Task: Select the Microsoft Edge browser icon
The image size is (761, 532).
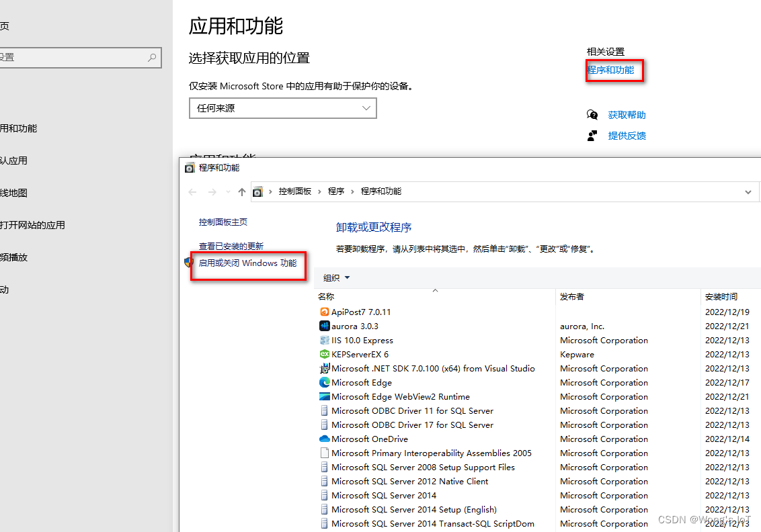Action: pos(325,382)
